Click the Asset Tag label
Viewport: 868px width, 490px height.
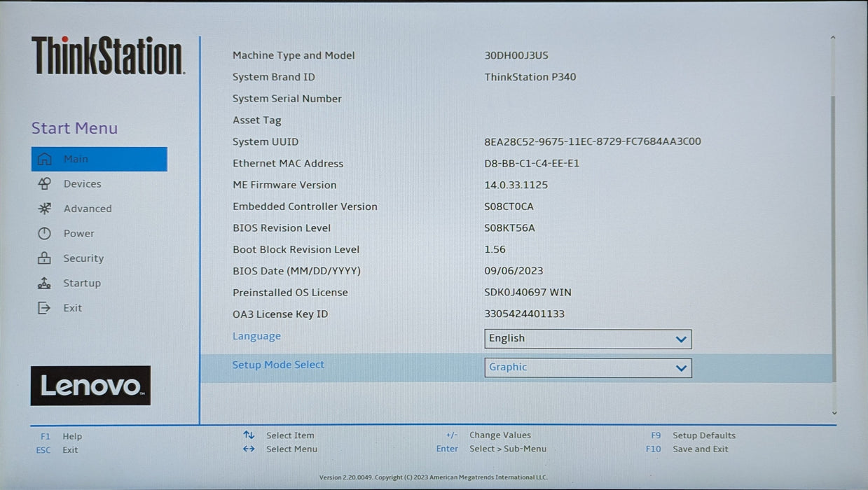pyautogui.click(x=256, y=120)
